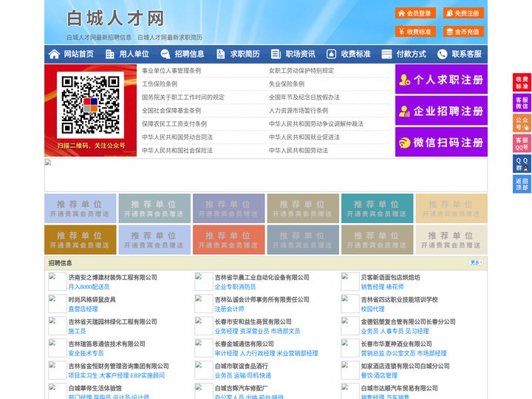Click the 注册会计师 job link
The height and width of the screenshot is (399, 532).
coord(229,309)
